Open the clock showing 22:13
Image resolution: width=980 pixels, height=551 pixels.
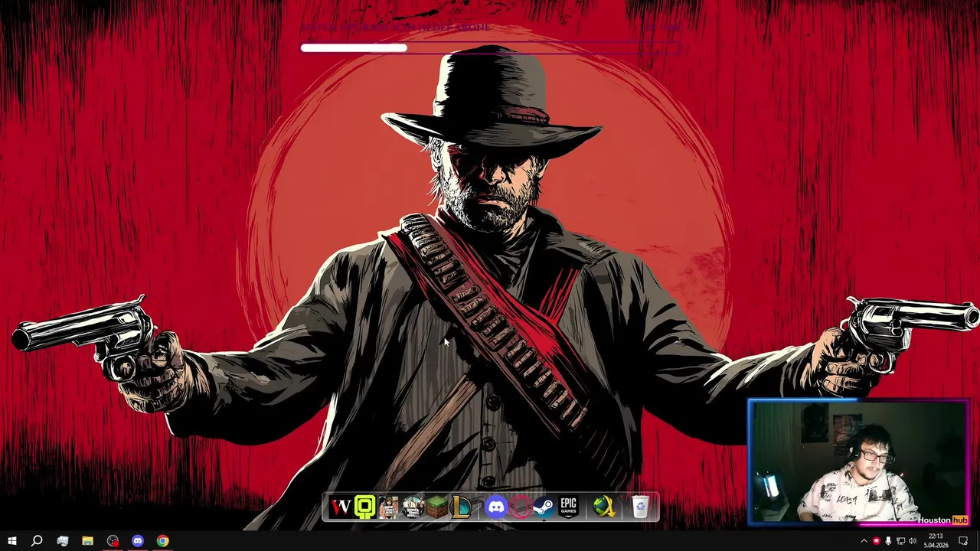pos(936,541)
